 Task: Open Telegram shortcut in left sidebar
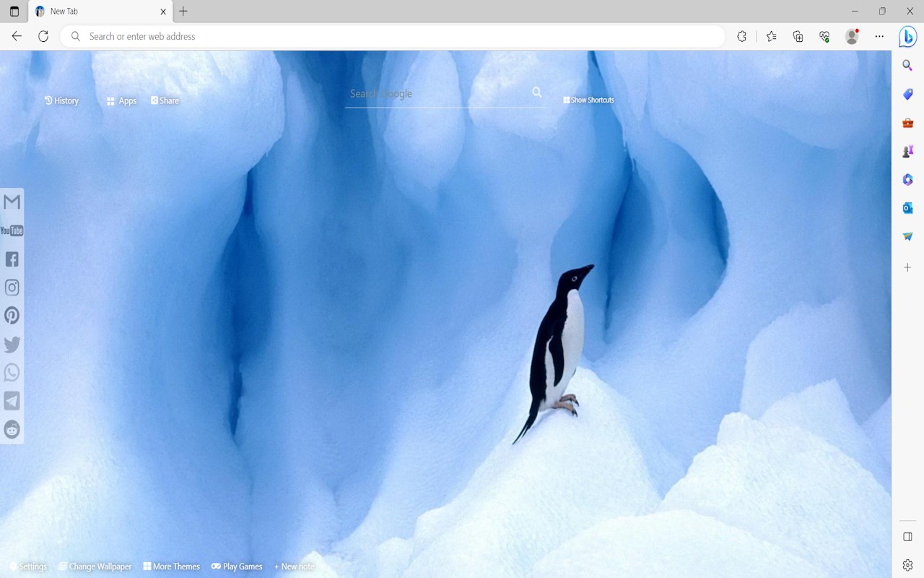(12, 401)
